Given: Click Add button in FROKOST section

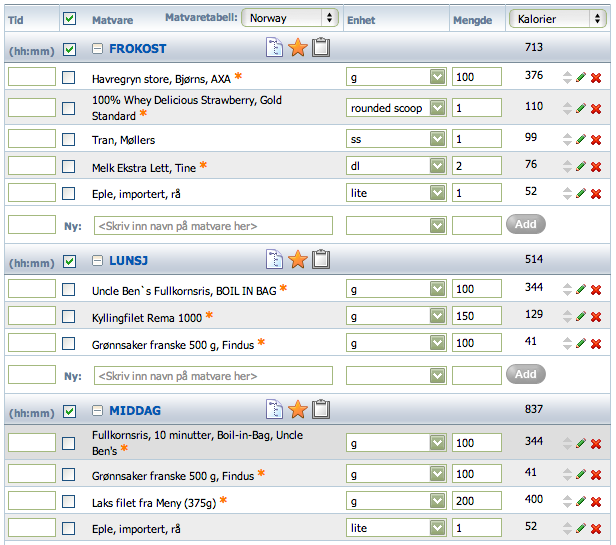Looking at the screenshot, I should pyautogui.click(x=526, y=224).
